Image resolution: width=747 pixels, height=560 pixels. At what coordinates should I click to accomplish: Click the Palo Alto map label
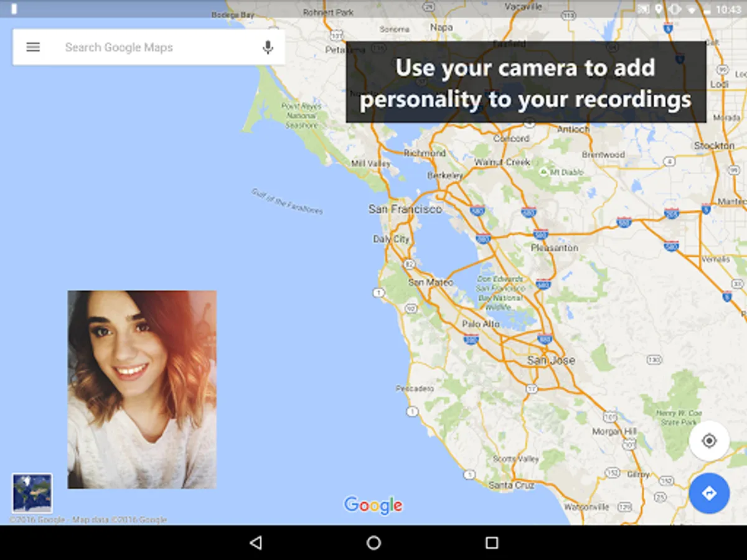click(481, 324)
